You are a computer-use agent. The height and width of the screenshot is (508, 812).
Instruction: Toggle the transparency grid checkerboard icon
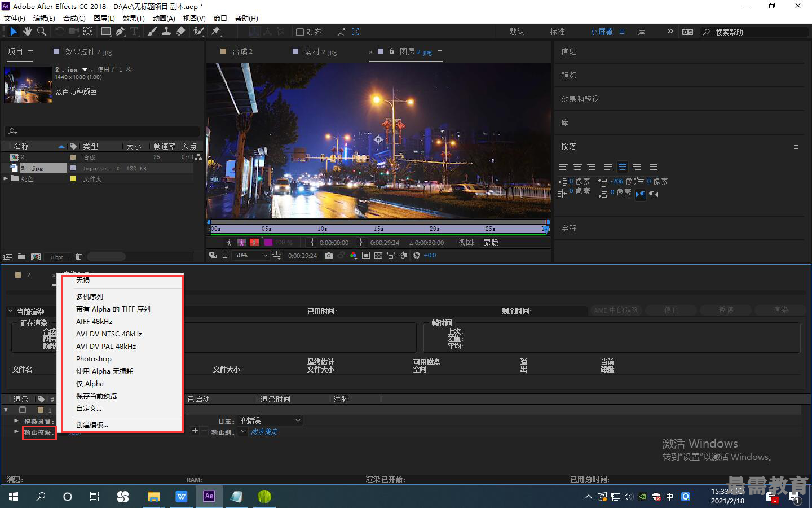pos(378,255)
